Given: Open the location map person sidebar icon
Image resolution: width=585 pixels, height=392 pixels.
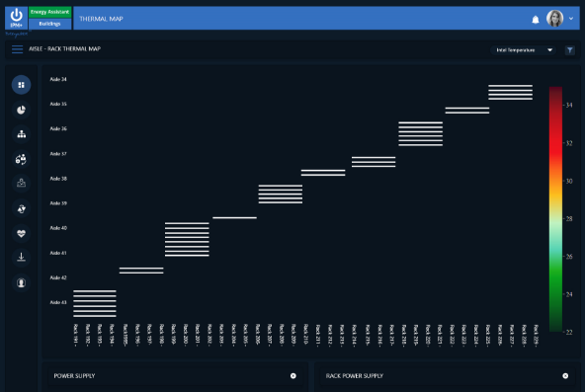Looking at the screenshot, I should click(22, 184).
